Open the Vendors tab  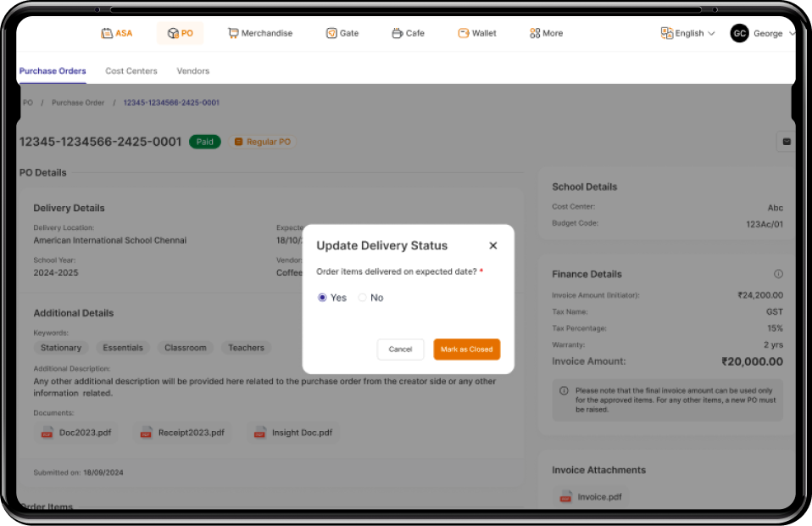click(192, 71)
